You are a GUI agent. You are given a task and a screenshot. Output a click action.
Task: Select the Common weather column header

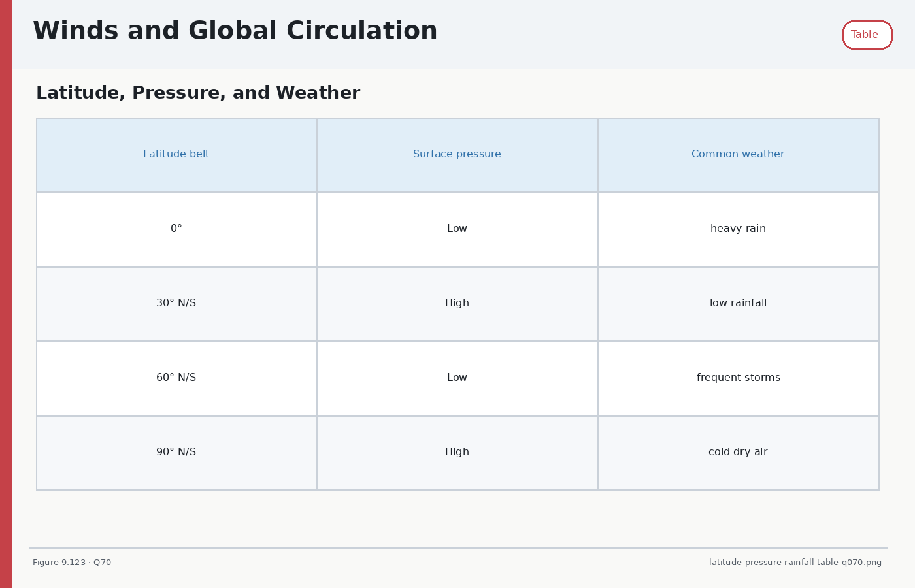tap(739, 155)
